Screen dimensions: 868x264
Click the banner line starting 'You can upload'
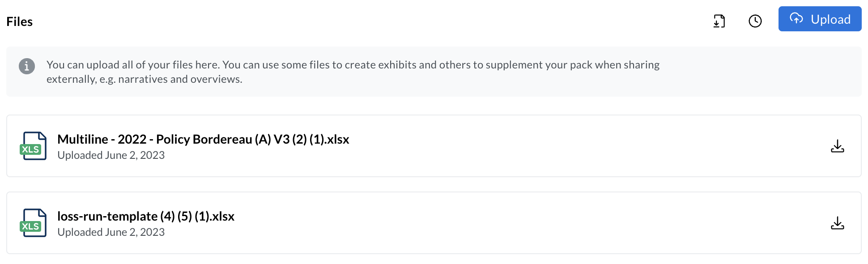pyautogui.click(x=353, y=65)
